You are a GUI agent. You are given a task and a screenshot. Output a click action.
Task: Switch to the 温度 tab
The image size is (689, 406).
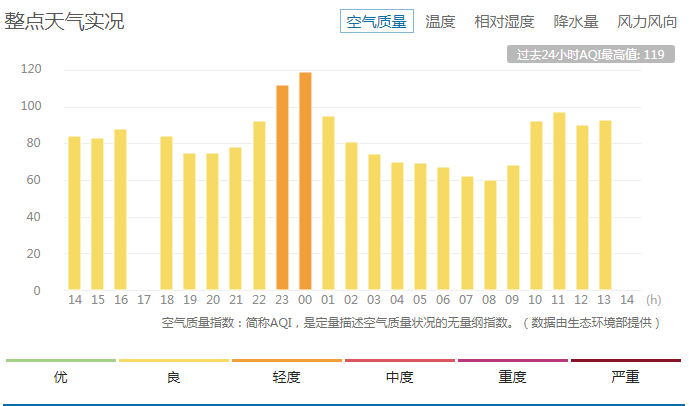(x=440, y=21)
